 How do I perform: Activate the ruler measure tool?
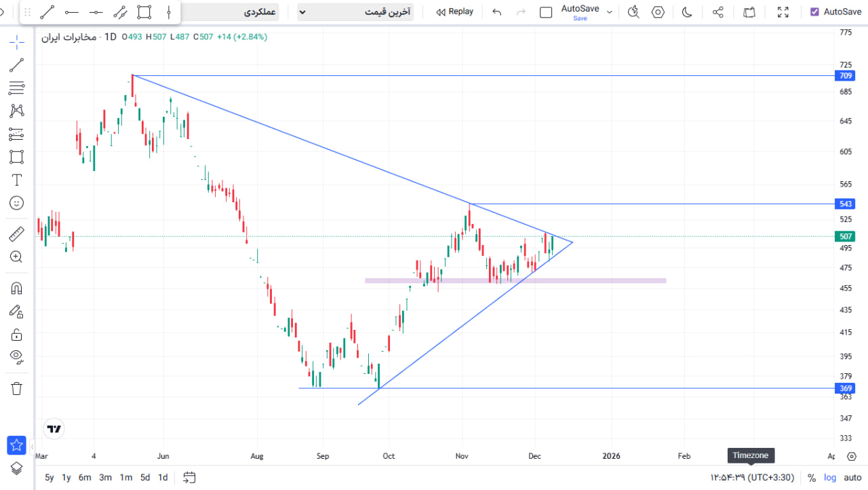(x=17, y=234)
